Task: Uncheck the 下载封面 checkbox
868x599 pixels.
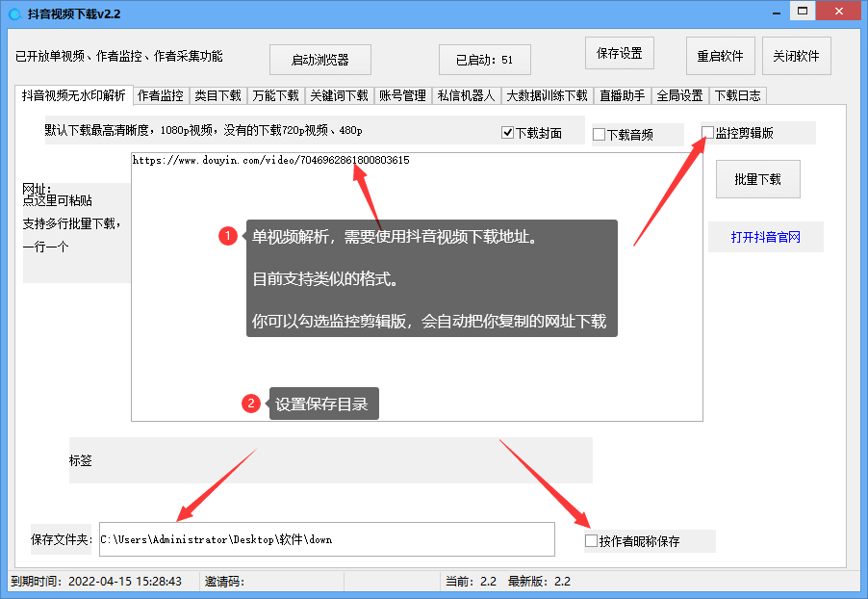Action: (507, 133)
